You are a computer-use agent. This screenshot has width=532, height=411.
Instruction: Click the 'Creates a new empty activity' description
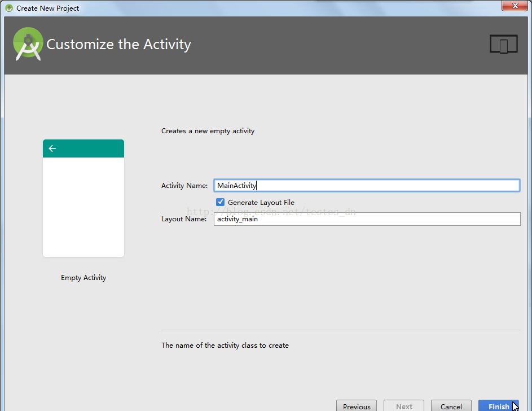point(208,131)
